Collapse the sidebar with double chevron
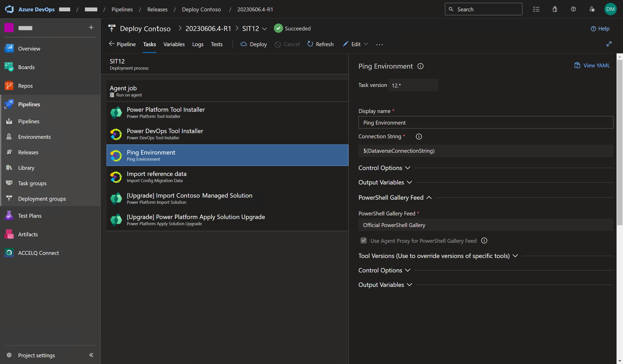Image resolution: width=623 pixels, height=364 pixels. tap(91, 355)
